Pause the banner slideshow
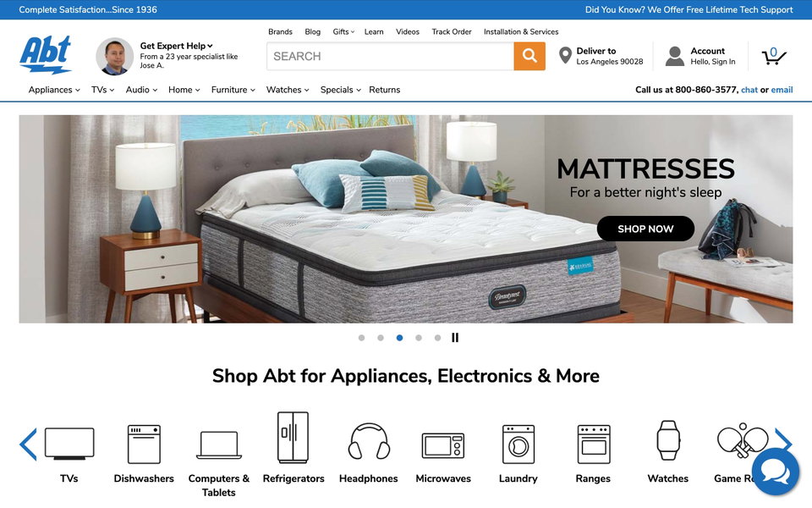This screenshot has height=508, width=812. (455, 338)
